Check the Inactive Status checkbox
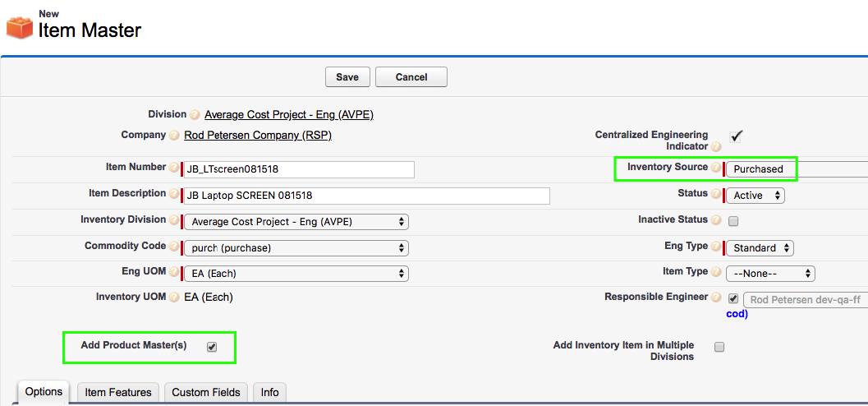Screen dimensions: 868x406 (x=733, y=221)
